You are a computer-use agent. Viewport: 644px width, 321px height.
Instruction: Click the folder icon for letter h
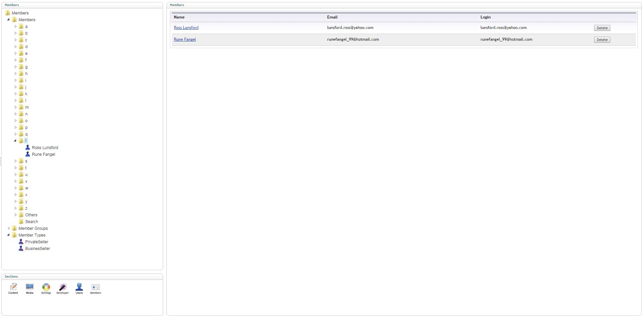click(x=21, y=73)
